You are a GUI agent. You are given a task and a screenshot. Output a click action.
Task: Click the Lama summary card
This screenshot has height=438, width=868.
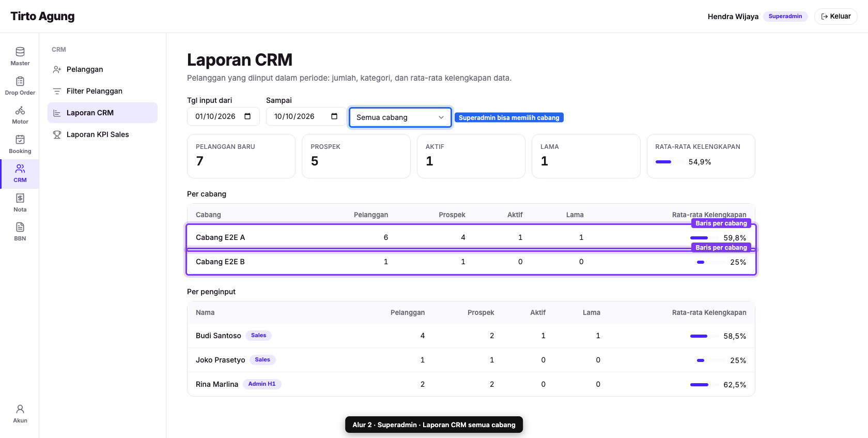[x=586, y=156]
